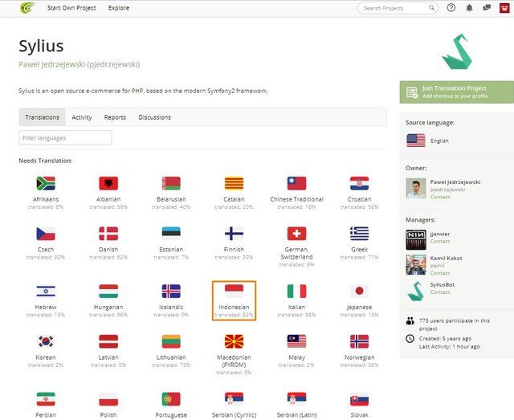Open the notifications bell icon
Screen dimensions: 514x420
coord(469,7)
